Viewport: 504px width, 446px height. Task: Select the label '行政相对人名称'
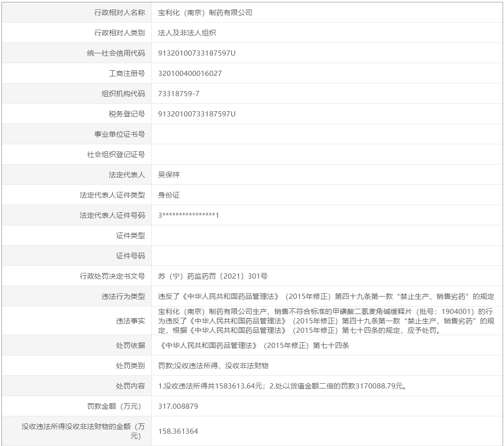[120, 13]
